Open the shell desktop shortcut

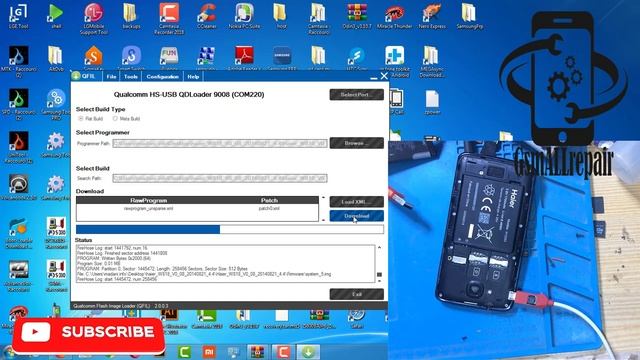click(x=56, y=16)
